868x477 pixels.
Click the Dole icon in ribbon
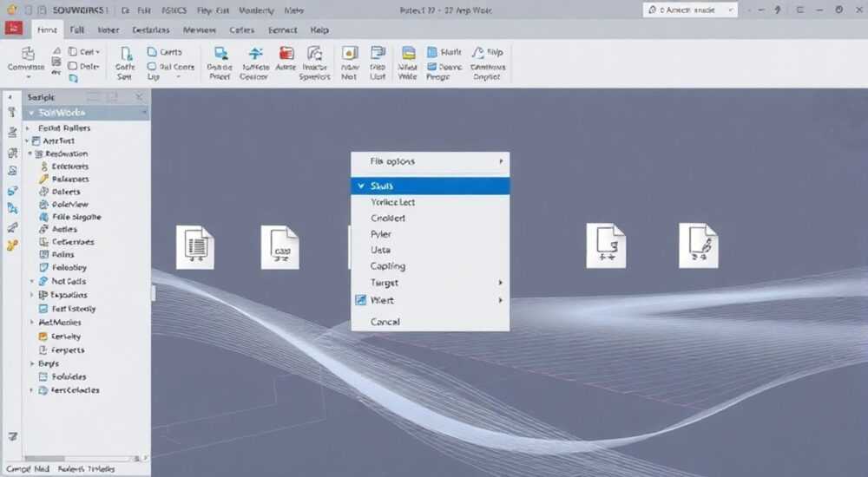pyautogui.click(x=73, y=66)
